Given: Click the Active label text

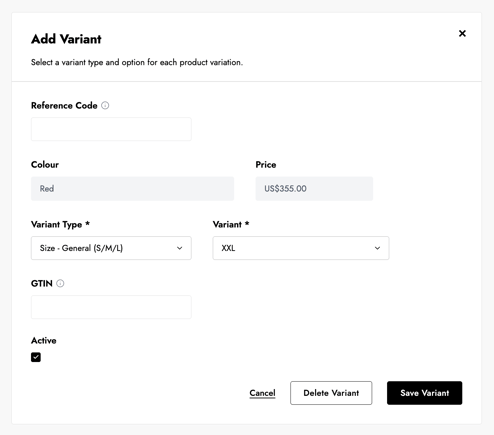Looking at the screenshot, I should [x=44, y=340].
